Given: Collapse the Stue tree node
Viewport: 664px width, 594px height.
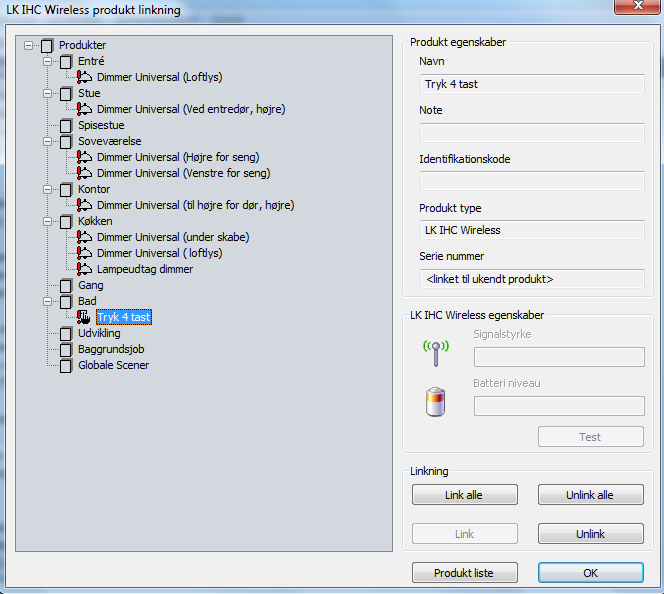Looking at the screenshot, I should [x=47, y=93].
